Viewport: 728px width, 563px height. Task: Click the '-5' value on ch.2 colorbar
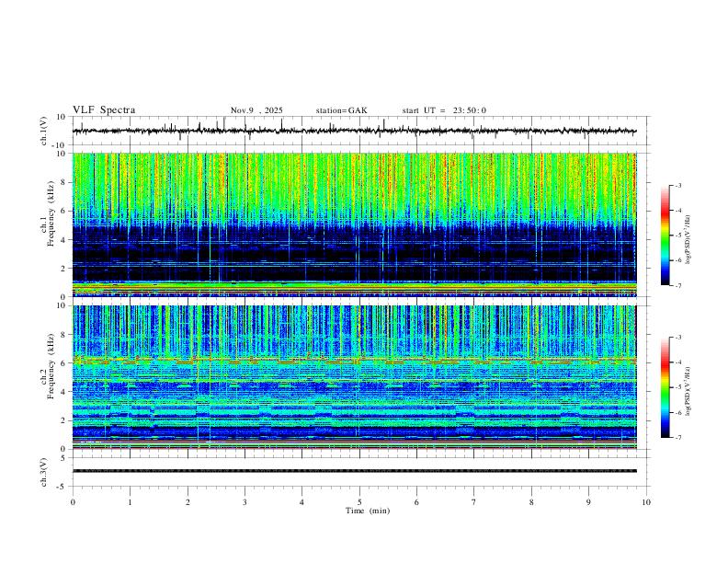pyautogui.click(x=677, y=387)
